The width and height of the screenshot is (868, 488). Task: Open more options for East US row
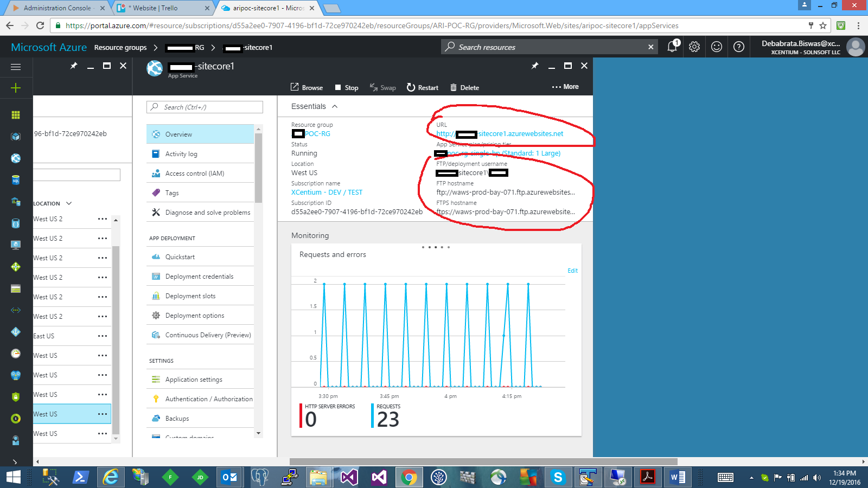point(102,336)
